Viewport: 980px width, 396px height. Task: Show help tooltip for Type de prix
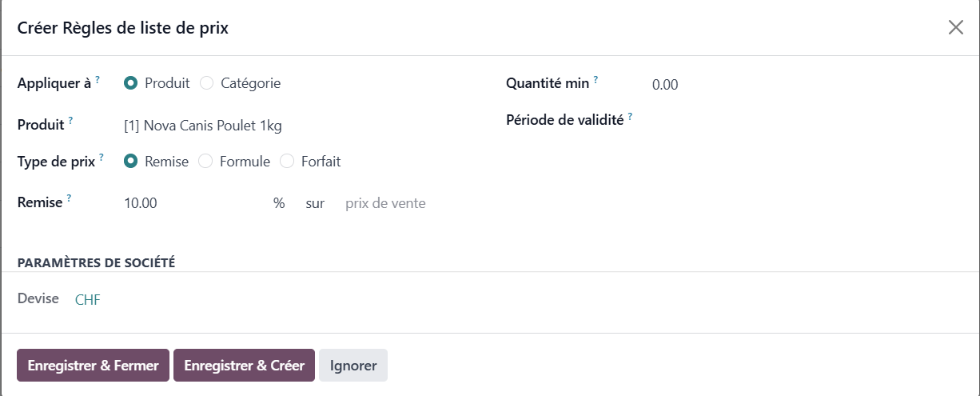[102, 158]
